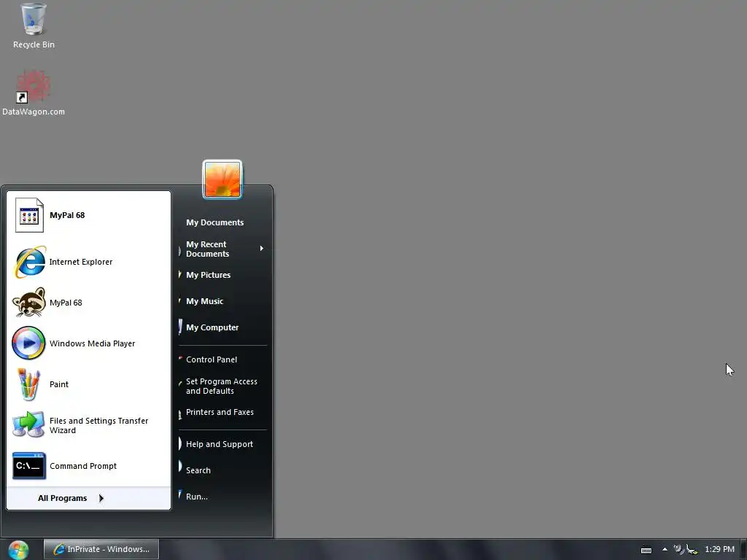Open the Recycle Bin desktop icon
Viewport: 747px width, 560px height.
(x=34, y=20)
